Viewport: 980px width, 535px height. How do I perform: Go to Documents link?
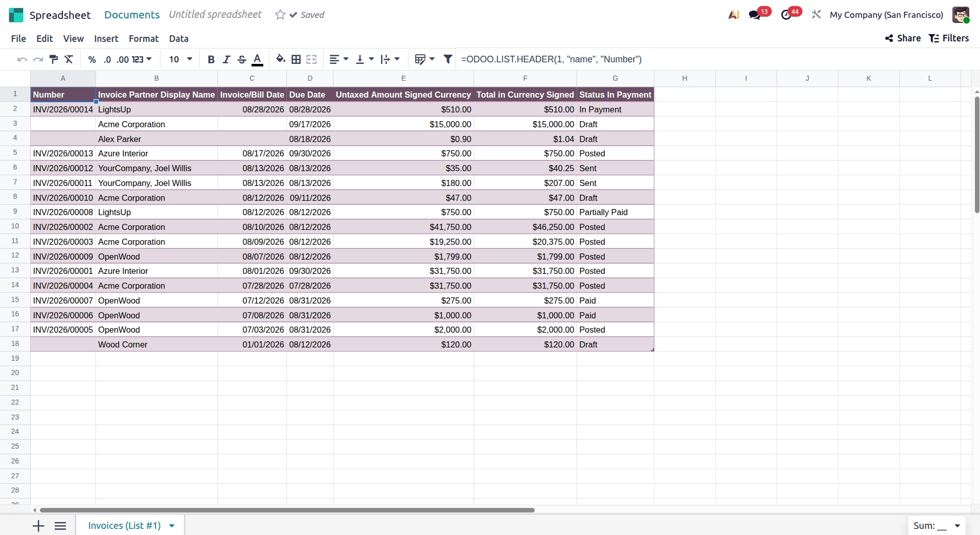pos(132,15)
